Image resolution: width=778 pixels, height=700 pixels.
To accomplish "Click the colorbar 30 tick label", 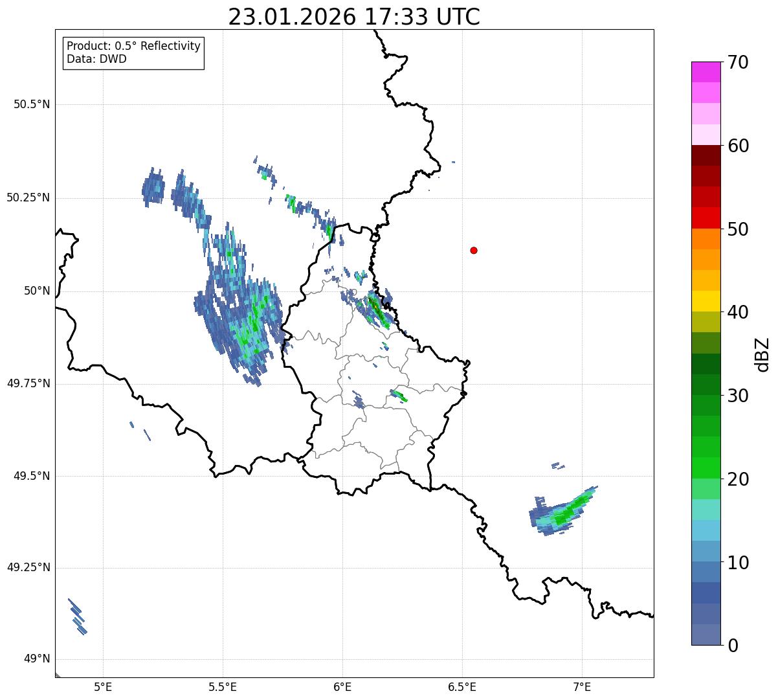I will [x=738, y=396].
